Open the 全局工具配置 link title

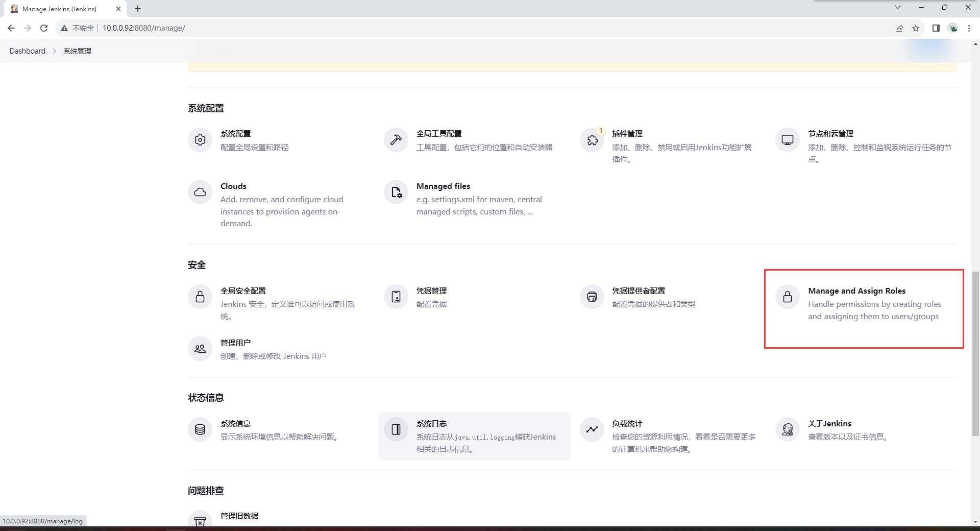[439, 133]
